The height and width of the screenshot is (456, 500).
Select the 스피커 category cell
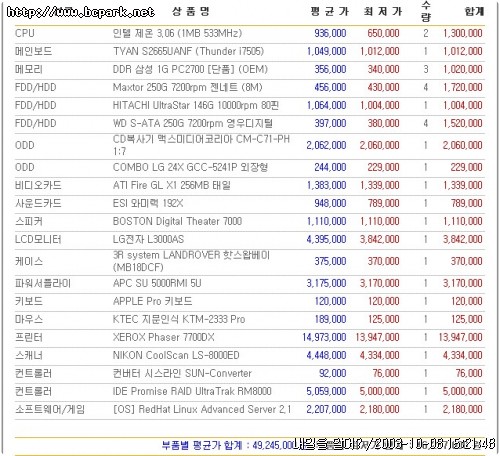pyautogui.click(x=29, y=221)
